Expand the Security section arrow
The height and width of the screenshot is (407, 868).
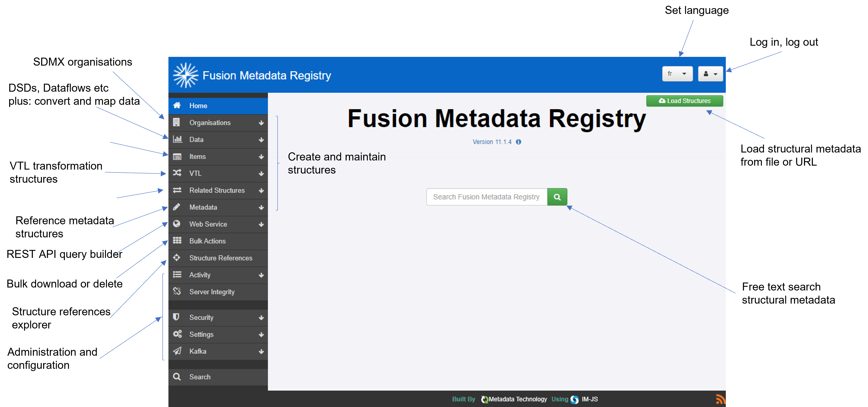pyautogui.click(x=261, y=318)
